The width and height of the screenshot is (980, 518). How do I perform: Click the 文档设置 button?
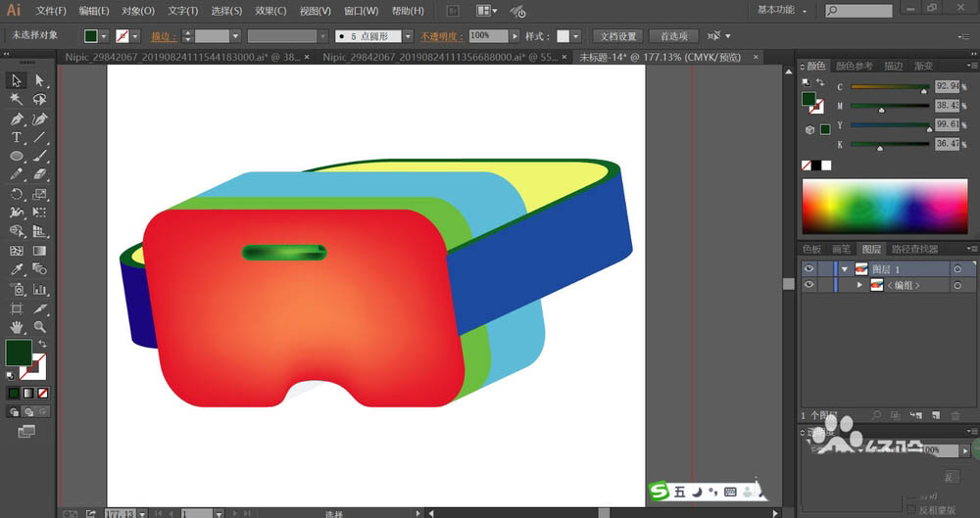[618, 36]
